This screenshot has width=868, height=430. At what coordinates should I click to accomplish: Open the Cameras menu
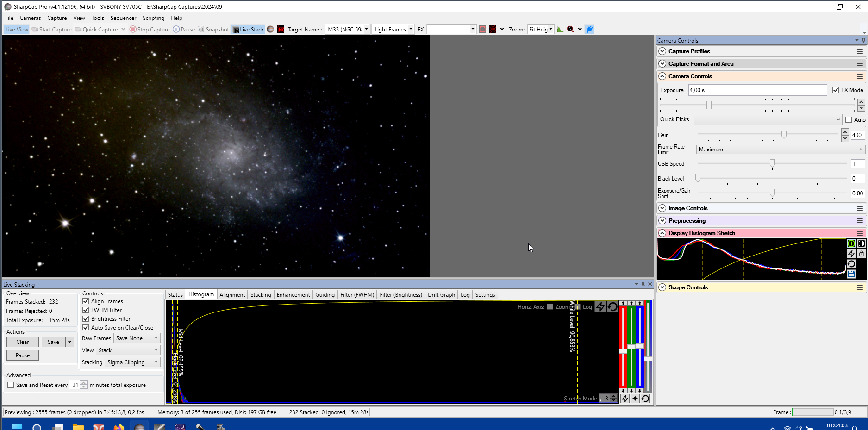click(x=30, y=18)
